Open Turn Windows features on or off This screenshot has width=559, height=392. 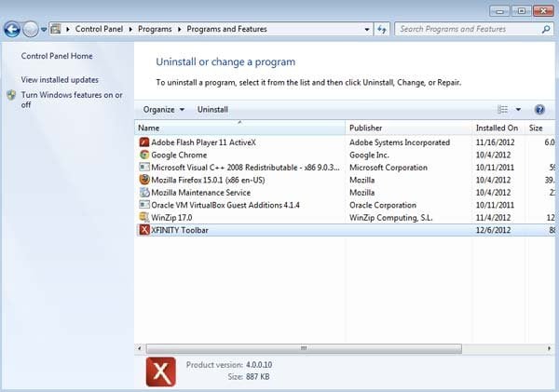pyautogui.click(x=72, y=100)
